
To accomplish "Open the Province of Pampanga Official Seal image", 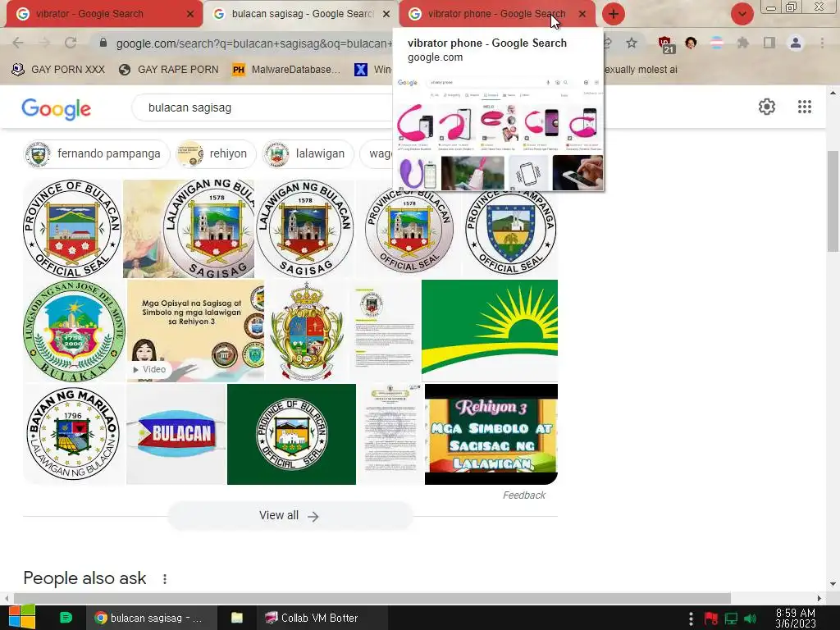I will pos(510,234).
